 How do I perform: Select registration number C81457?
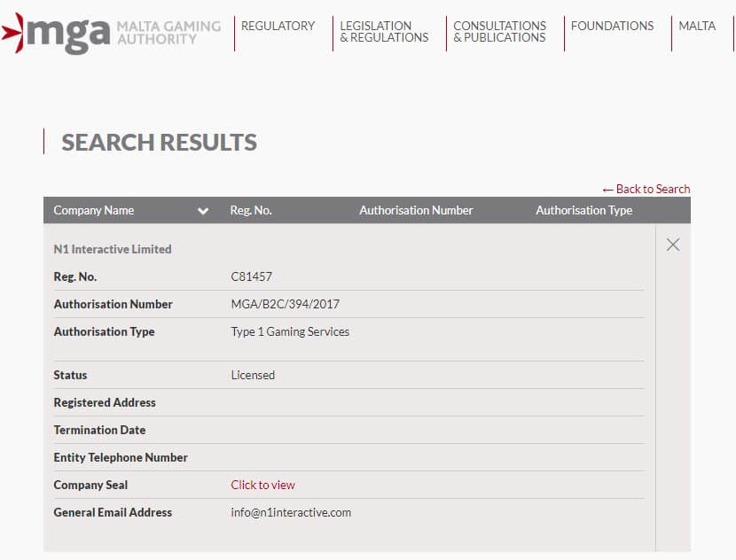point(251,276)
